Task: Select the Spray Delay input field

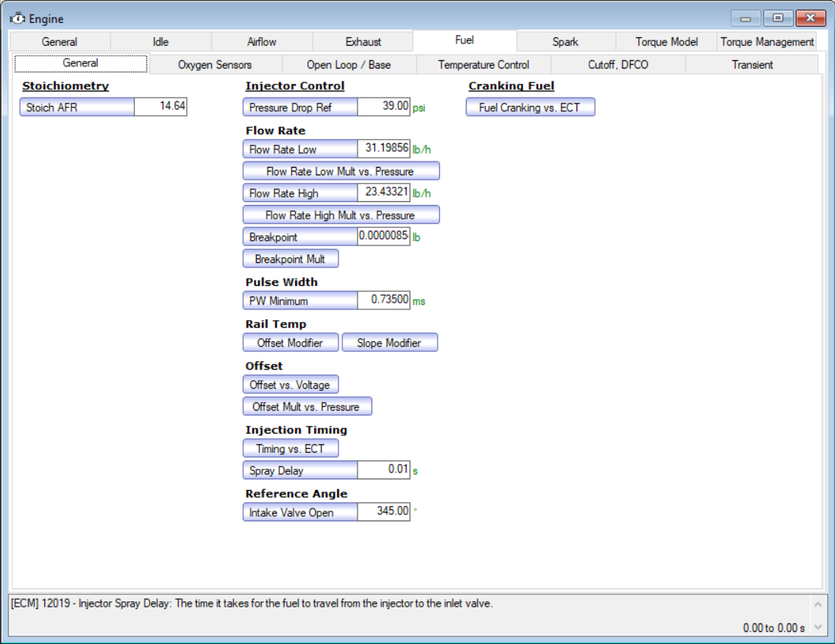Action: click(x=384, y=469)
